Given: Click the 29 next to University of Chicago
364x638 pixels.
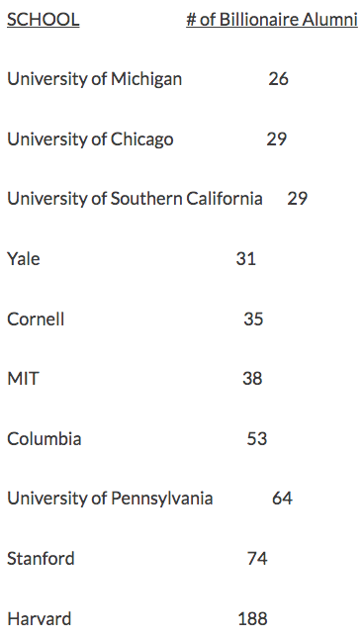Looking at the screenshot, I should coord(277,139).
